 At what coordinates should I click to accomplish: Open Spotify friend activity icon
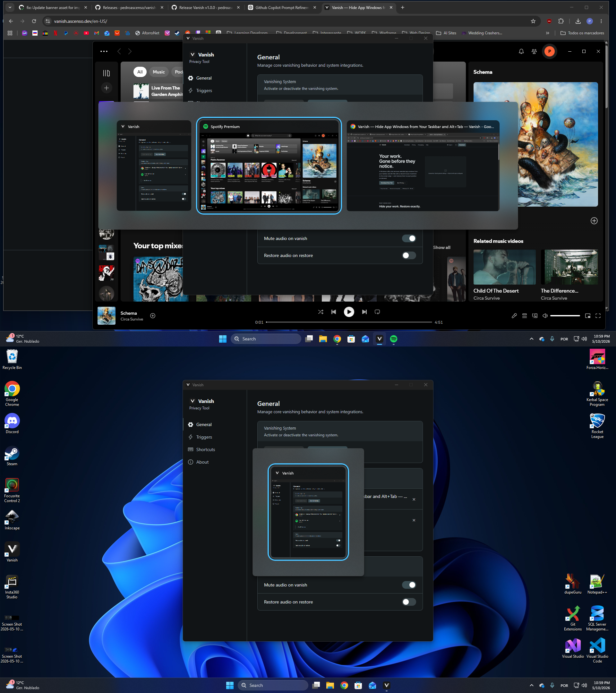pyautogui.click(x=534, y=52)
